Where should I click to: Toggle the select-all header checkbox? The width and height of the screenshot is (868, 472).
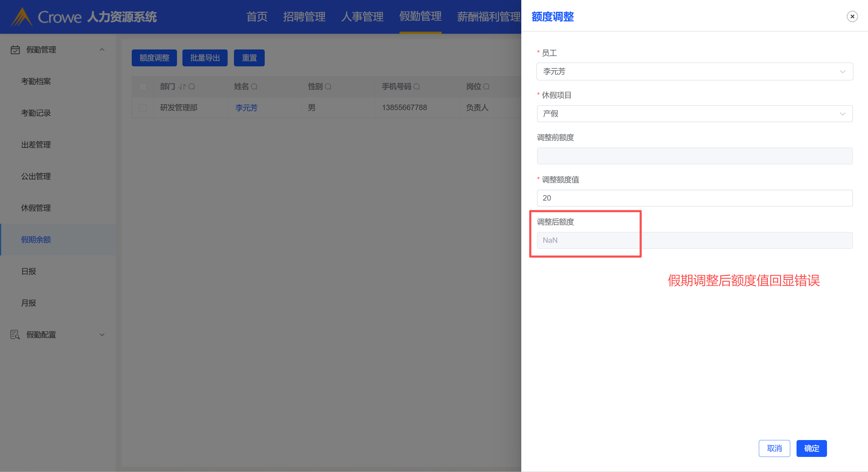point(143,87)
